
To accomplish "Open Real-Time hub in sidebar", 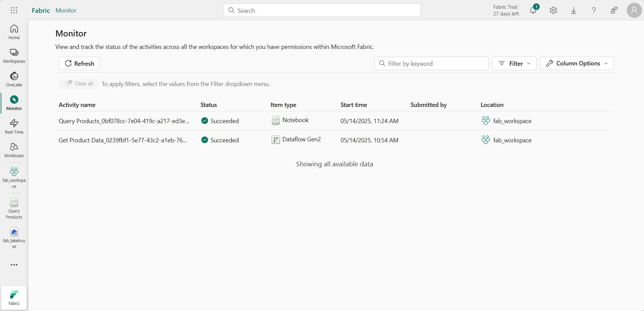I will click(14, 126).
